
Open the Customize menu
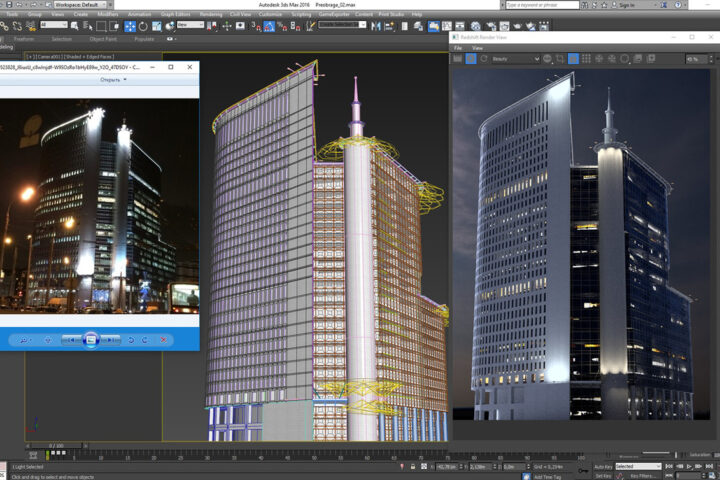click(270, 15)
